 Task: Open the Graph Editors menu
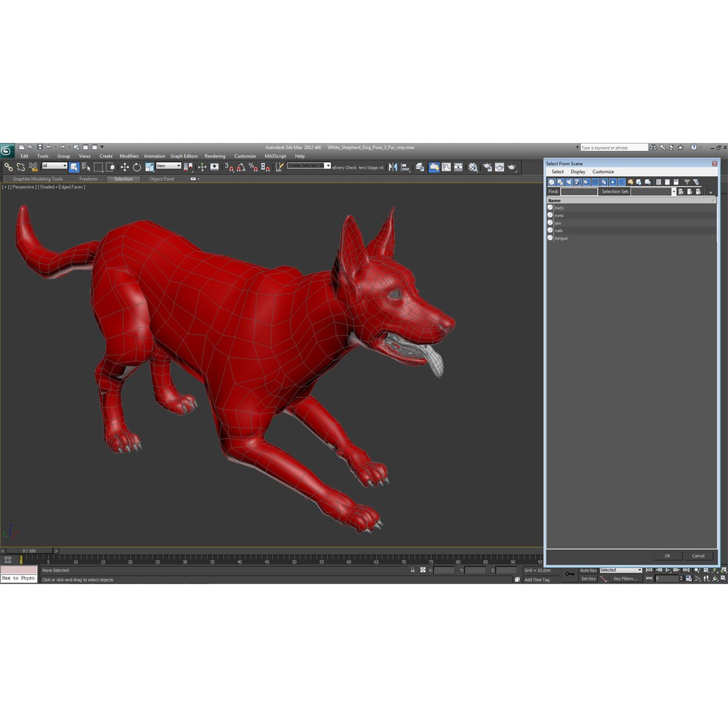click(x=184, y=156)
